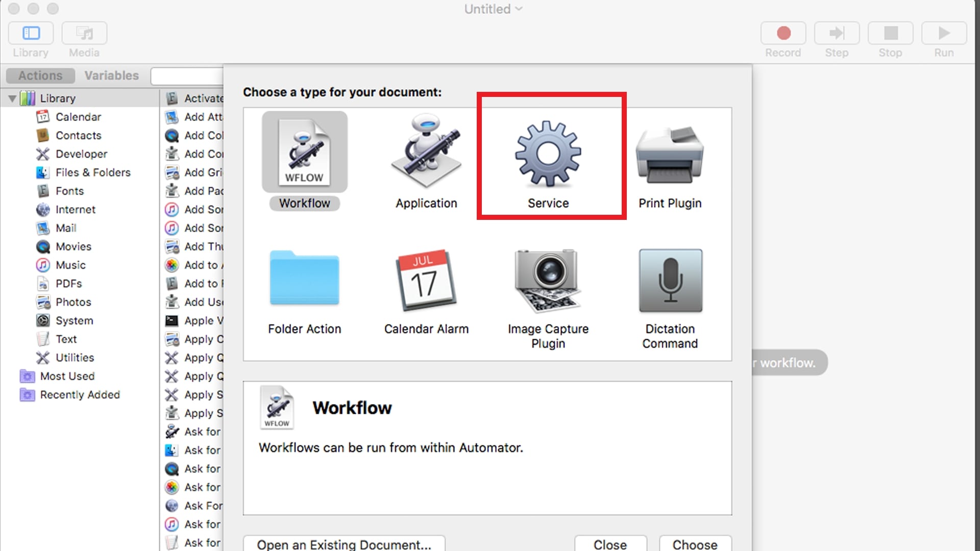This screenshot has width=980, height=551.
Task: Stop the workflow with Stop button
Action: (x=891, y=33)
